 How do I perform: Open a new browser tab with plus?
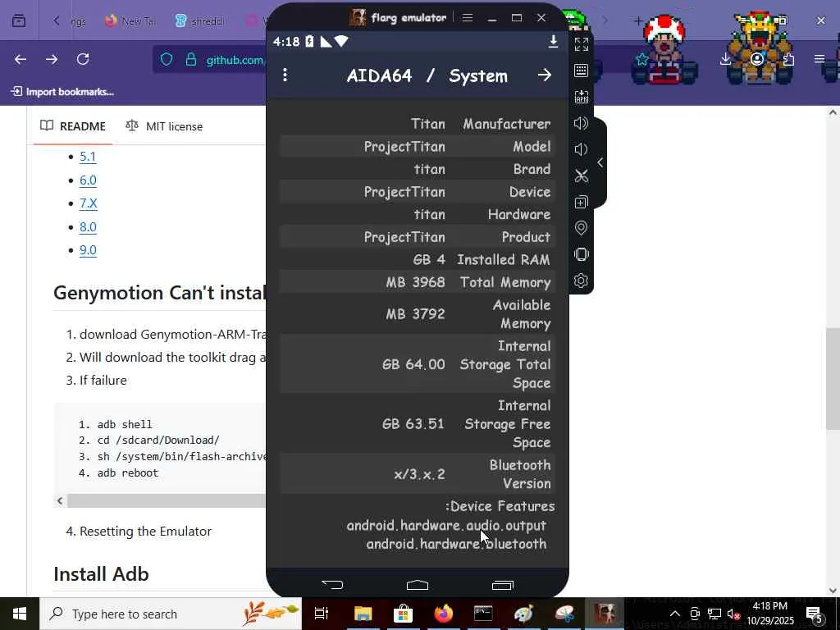point(637,21)
